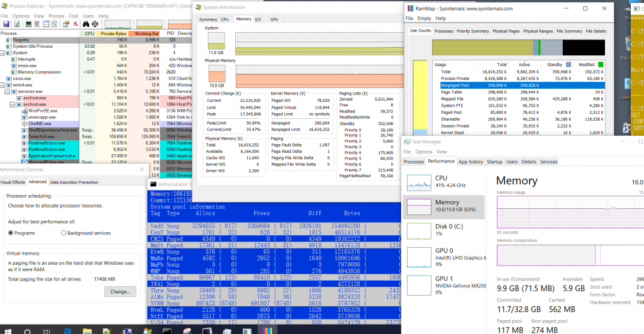Open System Information via Process Explorer toolbar icon

(x=28, y=25)
